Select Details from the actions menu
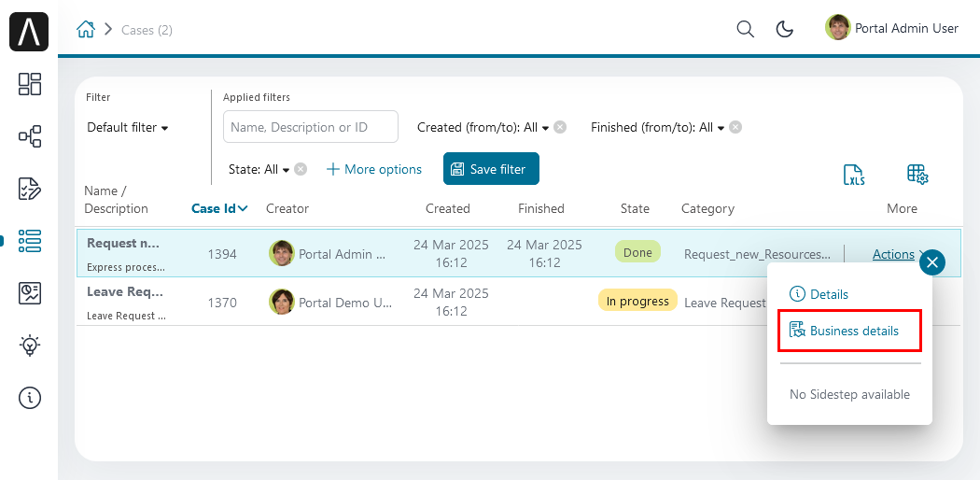The height and width of the screenshot is (480, 980). [x=819, y=294]
